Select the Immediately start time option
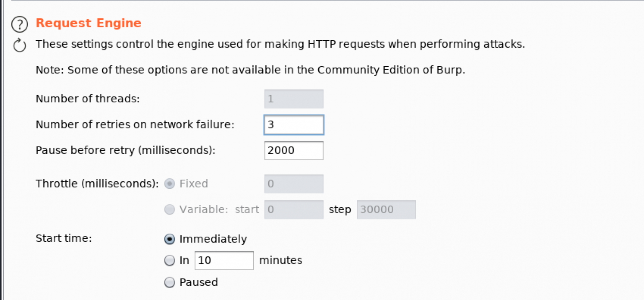644x300 pixels. tap(169, 239)
